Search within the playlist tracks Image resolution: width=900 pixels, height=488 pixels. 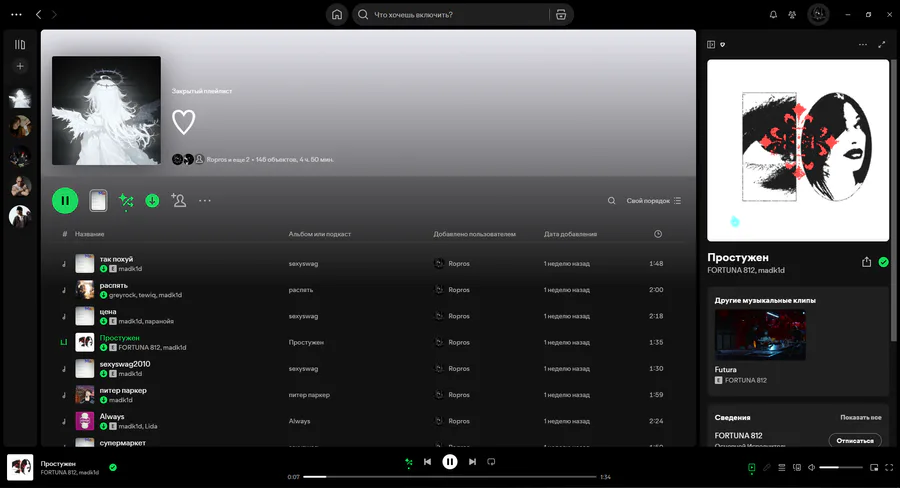(x=611, y=200)
